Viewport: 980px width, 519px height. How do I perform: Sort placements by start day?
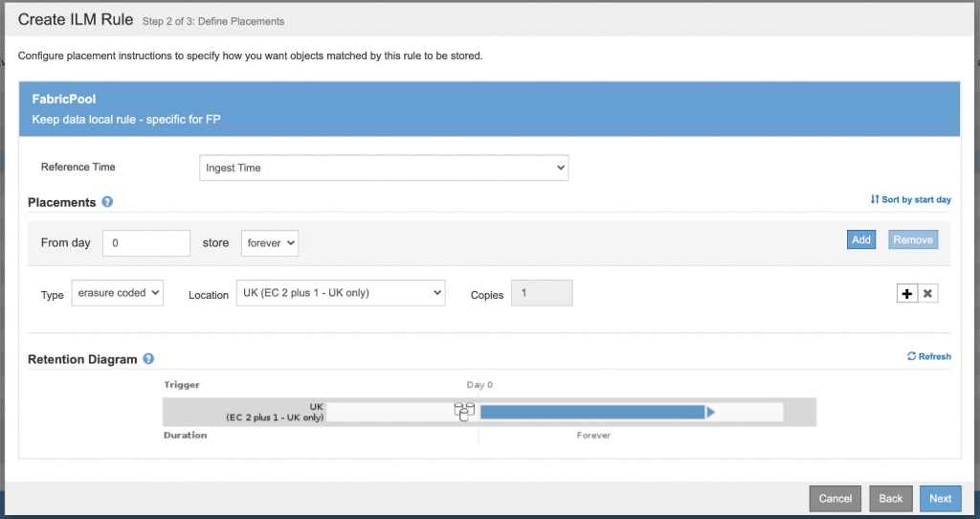tap(910, 199)
